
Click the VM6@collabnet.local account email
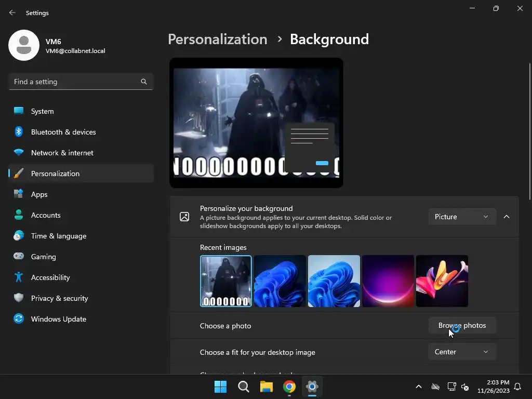tap(75, 51)
